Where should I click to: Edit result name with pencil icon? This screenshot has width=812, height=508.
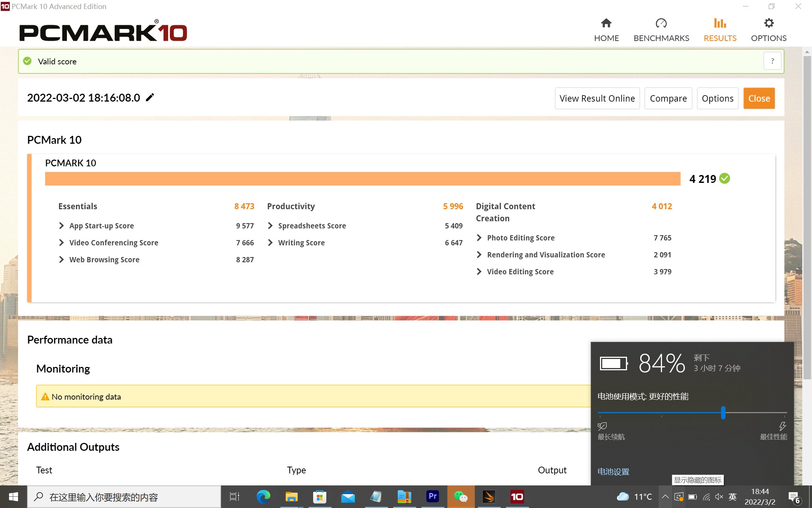(x=150, y=97)
